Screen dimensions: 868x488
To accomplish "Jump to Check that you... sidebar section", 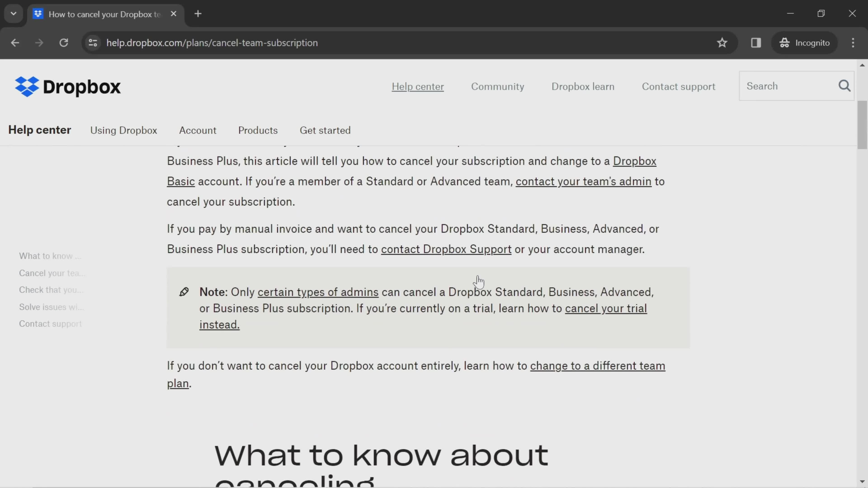I will (51, 290).
